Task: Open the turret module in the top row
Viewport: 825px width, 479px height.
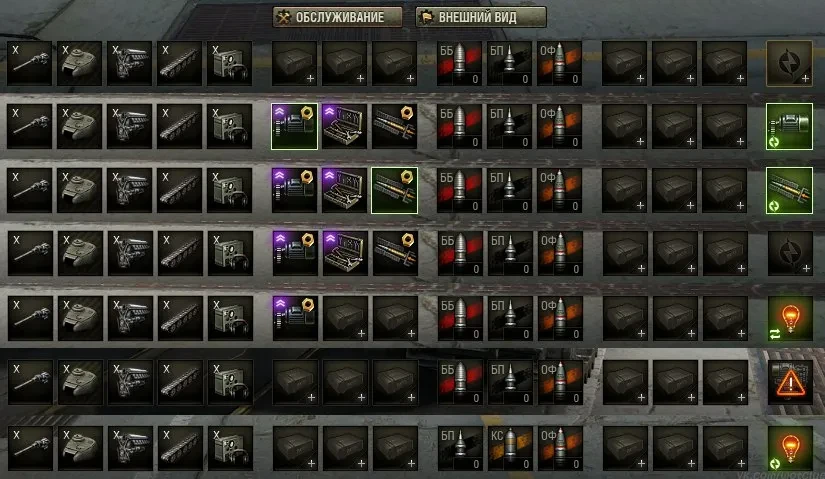Action: 79,64
